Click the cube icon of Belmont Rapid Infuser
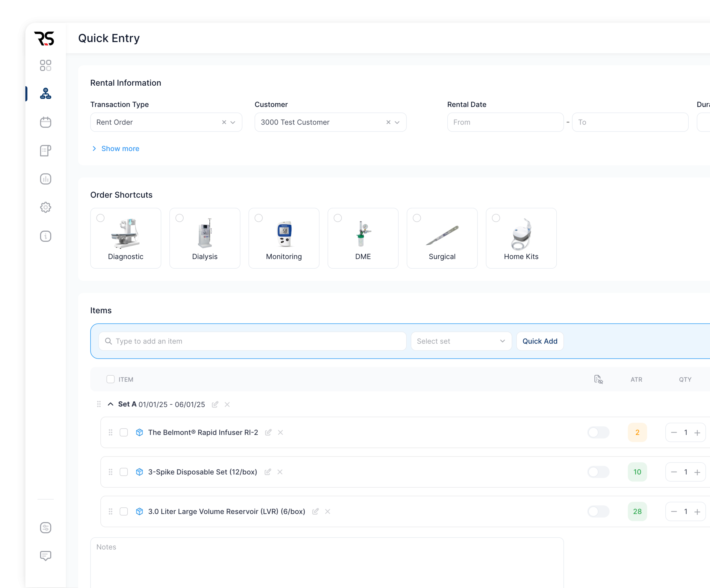The width and height of the screenshot is (710, 588). point(139,432)
